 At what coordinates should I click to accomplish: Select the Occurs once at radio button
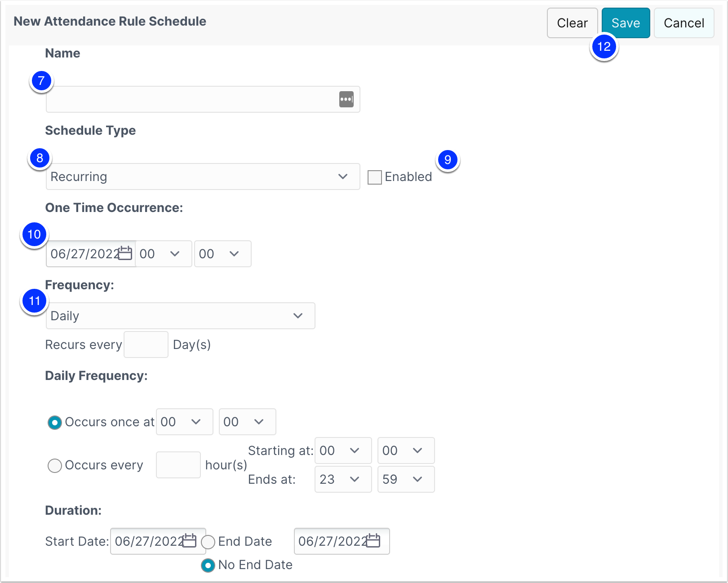point(55,422)
